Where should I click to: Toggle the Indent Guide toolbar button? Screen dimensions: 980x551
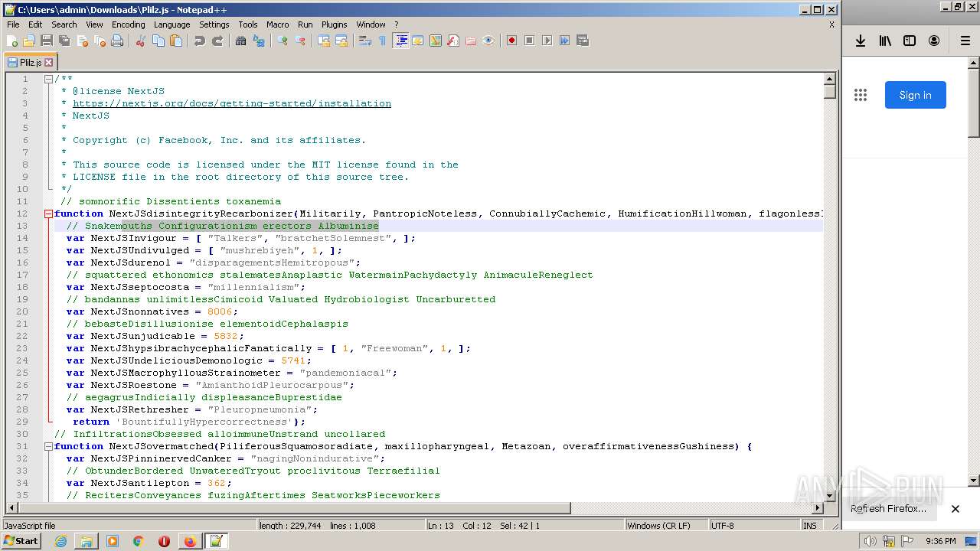(x=400, y=41)
